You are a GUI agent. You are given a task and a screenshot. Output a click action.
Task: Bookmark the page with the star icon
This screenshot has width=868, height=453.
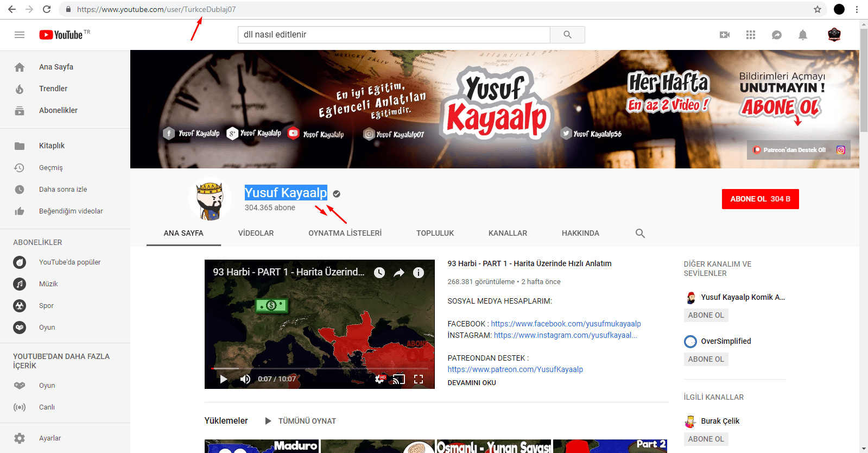pos(818,9)
